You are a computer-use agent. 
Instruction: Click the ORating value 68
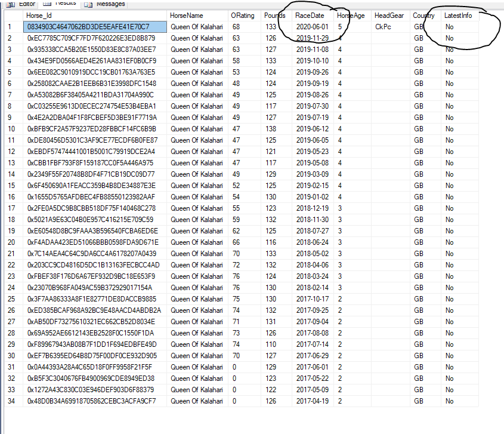(x=245, y=27)
